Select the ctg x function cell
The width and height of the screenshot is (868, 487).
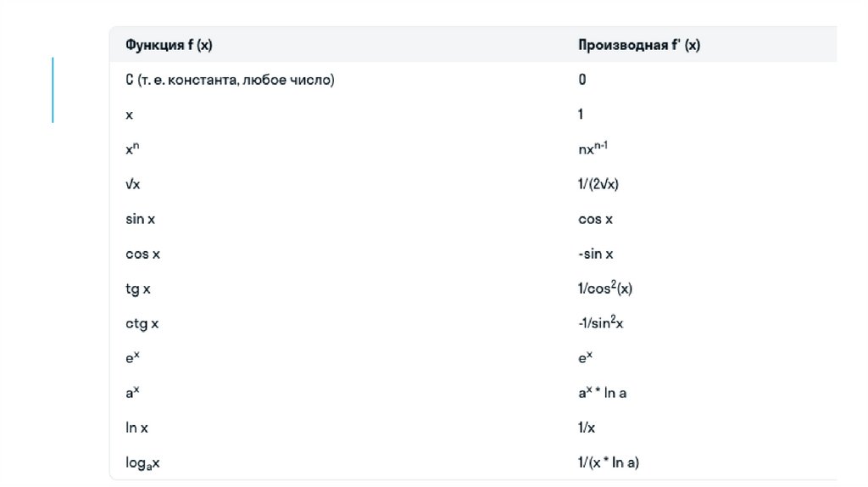pyautogui.click(x=142, y=323)
